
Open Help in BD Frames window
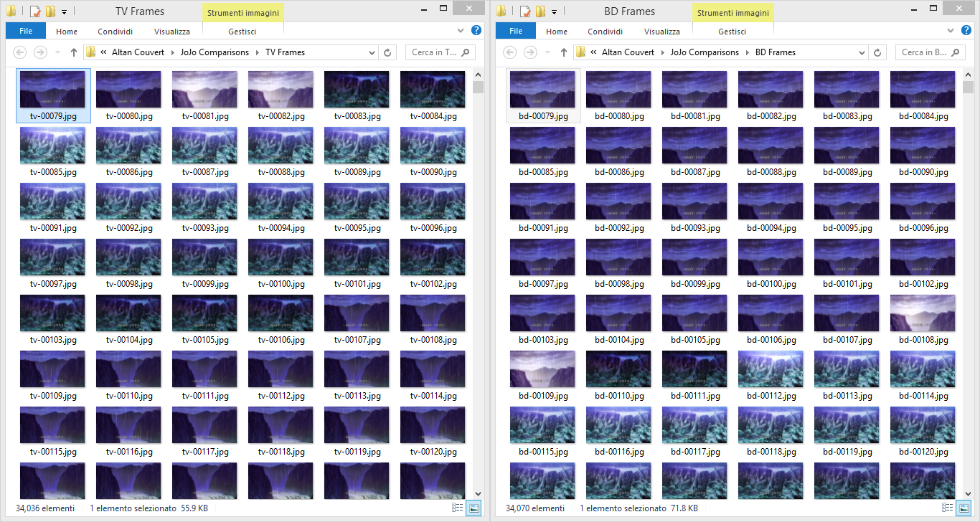tap(966, 31)
